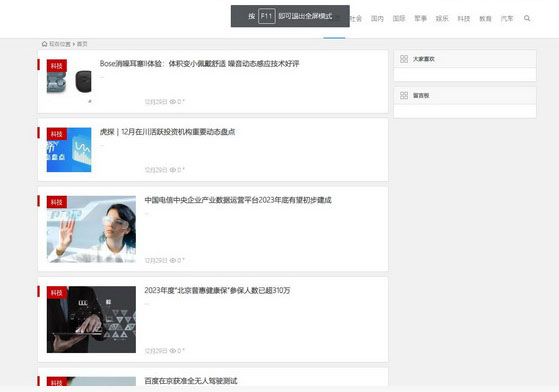This screenshot has width=559, height=392.
Task: Go to the 国际 section
Action: (399, 19)
